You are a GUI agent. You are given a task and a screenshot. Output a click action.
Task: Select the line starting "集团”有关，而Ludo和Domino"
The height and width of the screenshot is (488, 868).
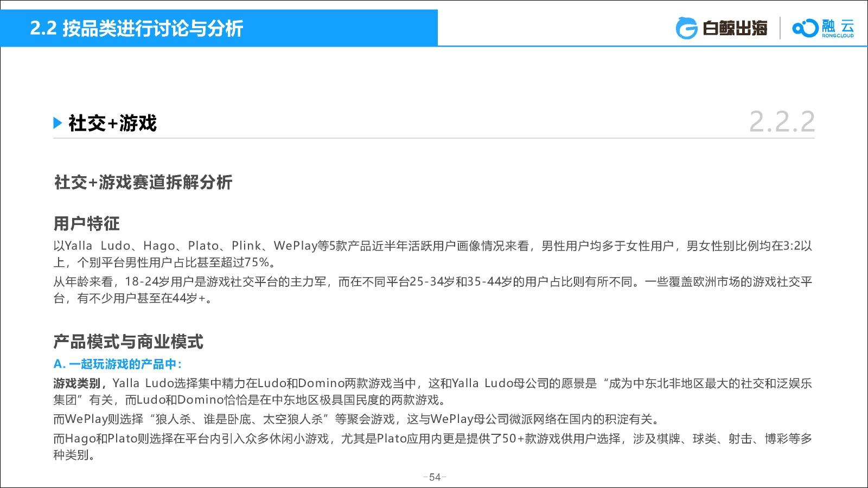(x=250, y=401)
